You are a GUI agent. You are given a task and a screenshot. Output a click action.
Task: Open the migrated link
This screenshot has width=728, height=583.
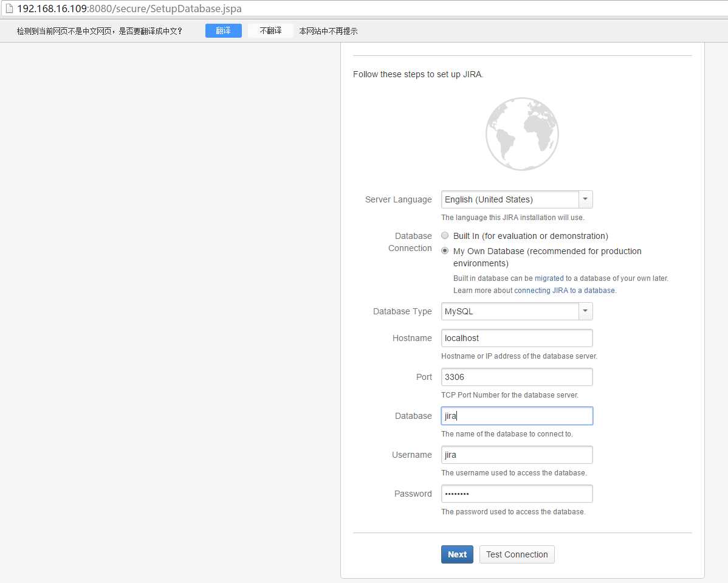(549, 278)
